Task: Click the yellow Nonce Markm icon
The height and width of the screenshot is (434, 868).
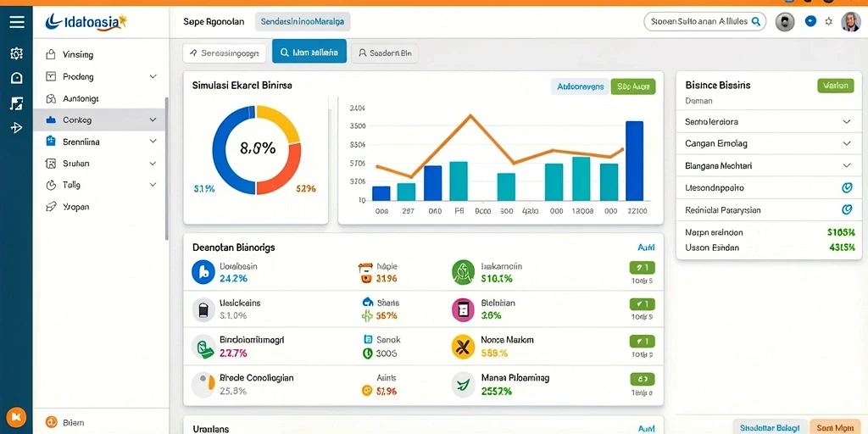Action: tap(464, 347)
